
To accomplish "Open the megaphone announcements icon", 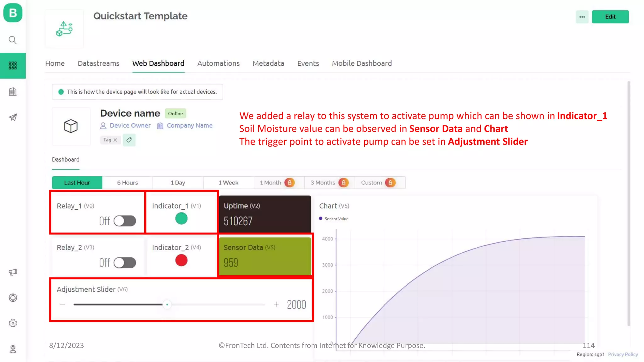I will point(13,272).
